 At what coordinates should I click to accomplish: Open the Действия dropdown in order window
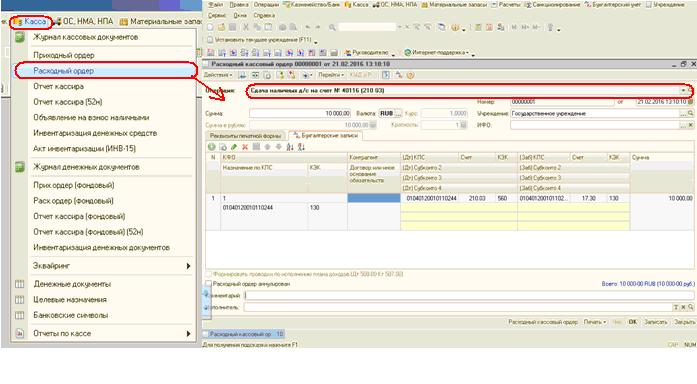tap(218, 75)
